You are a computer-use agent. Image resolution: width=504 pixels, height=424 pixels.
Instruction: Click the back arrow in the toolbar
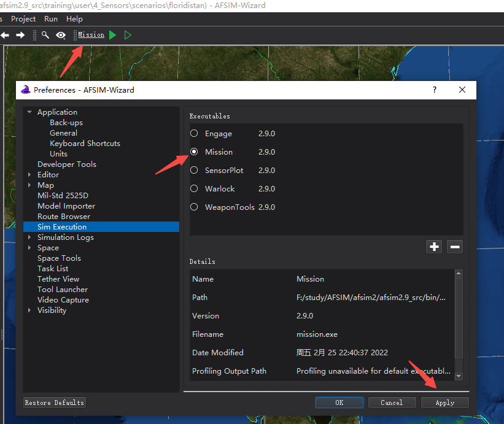4,35
